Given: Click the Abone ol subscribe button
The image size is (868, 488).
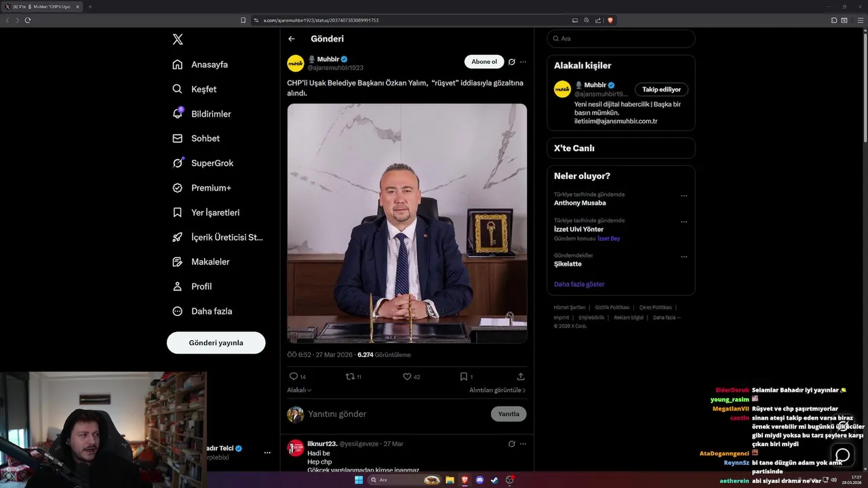Looking at the screenshot, I should (x=484, y=62).
